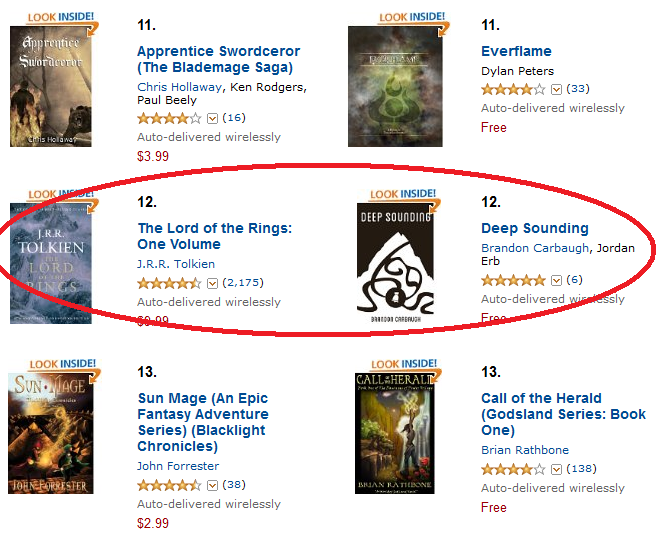Open The Lord of the Rings: One Volume title
Screen dimensions: 669x548
(215, 236)
